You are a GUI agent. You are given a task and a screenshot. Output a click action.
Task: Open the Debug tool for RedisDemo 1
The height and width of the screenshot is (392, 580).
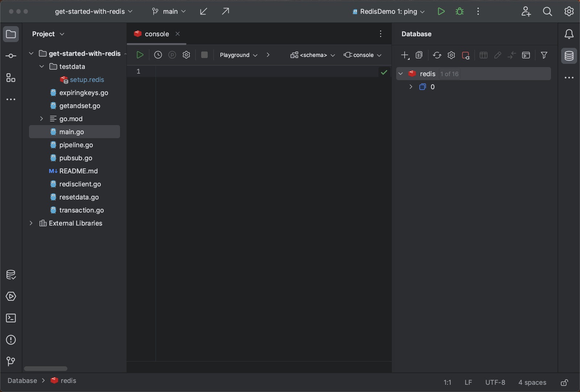tap(459, 11)
